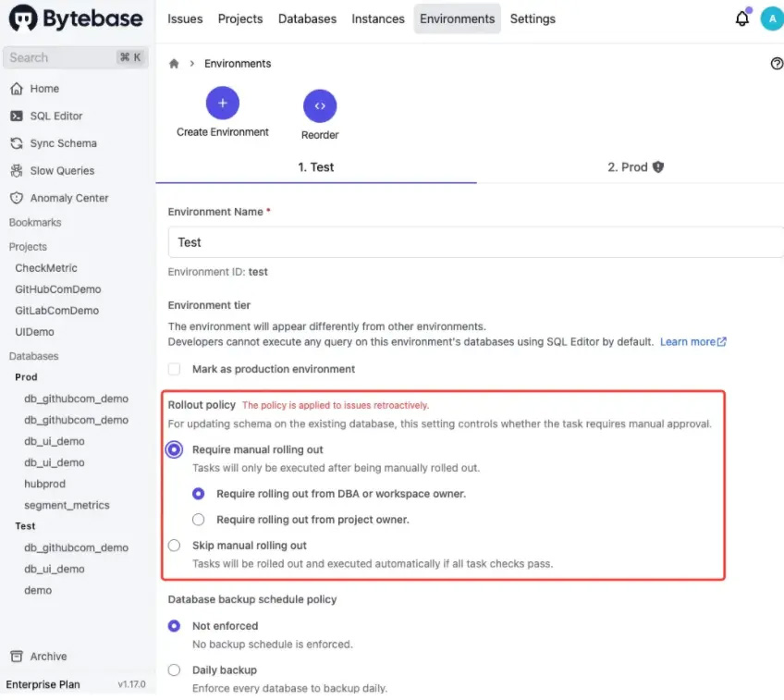Switch to the 2. Prod tab
This screenshot has height=700, width=784.
coord(635,167)
